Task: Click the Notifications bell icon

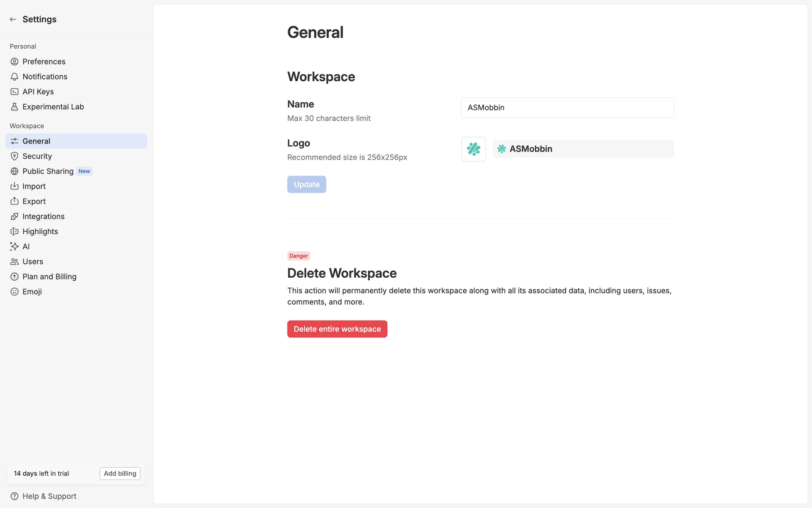Action: (14, 77)
